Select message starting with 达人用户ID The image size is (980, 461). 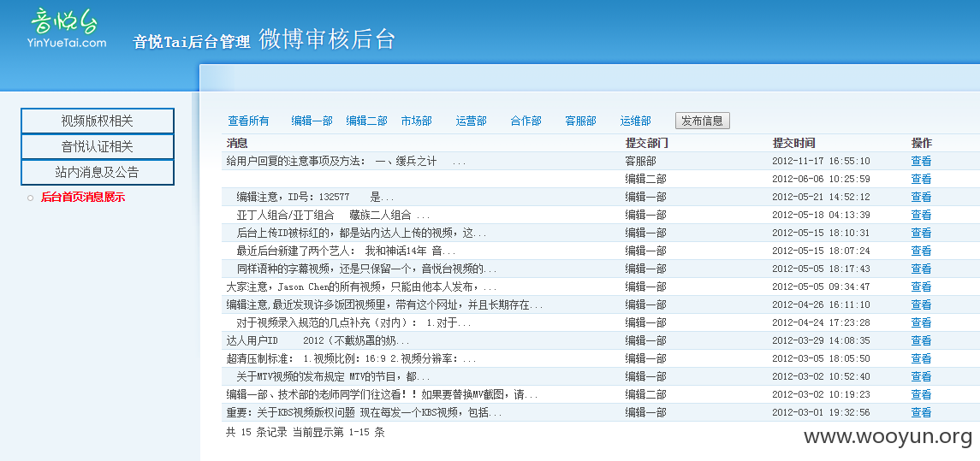tap(318, 341)
